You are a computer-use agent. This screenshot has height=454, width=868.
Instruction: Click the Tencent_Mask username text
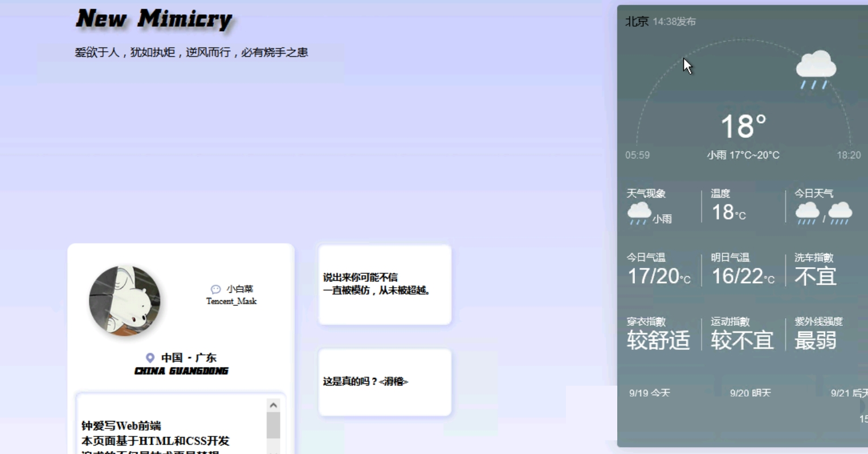[x=231, y=301]
